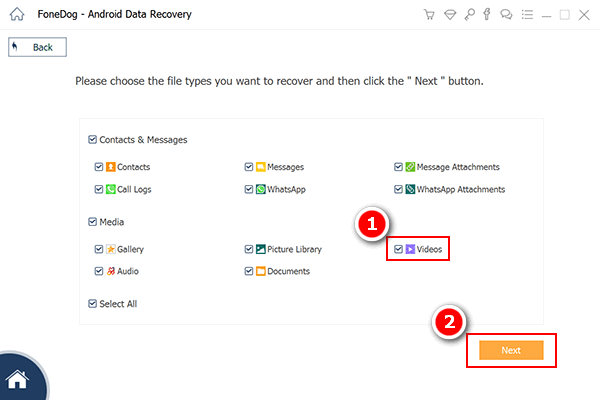Toggle the Media group checkbox

(92, 222)
